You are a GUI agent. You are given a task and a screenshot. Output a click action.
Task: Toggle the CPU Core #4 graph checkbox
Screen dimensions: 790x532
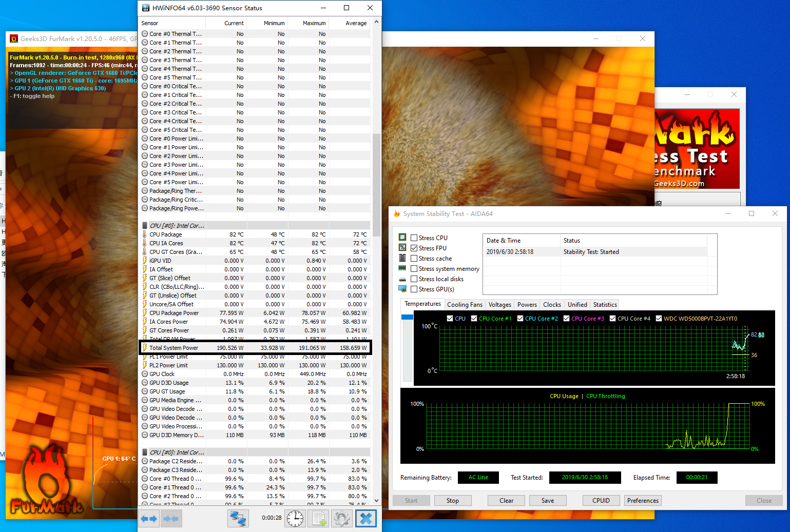tap(612, 319)
